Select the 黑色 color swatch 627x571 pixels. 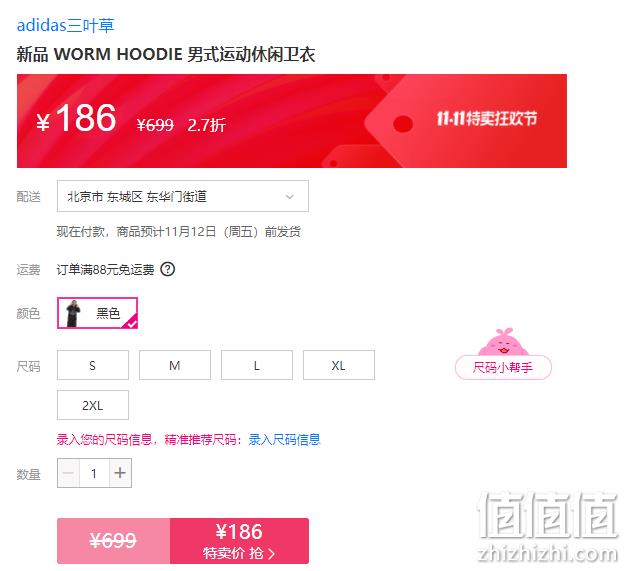tap(98, 313)
